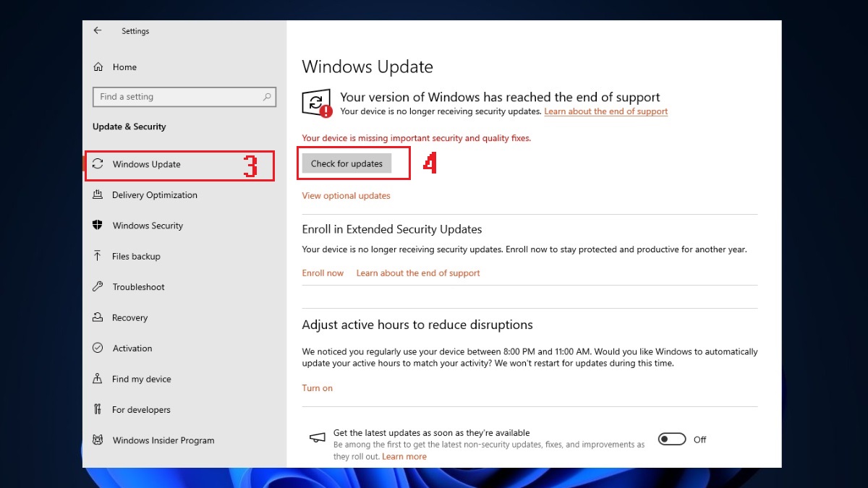Toggle Get the latest updates switch

[672, 440]
